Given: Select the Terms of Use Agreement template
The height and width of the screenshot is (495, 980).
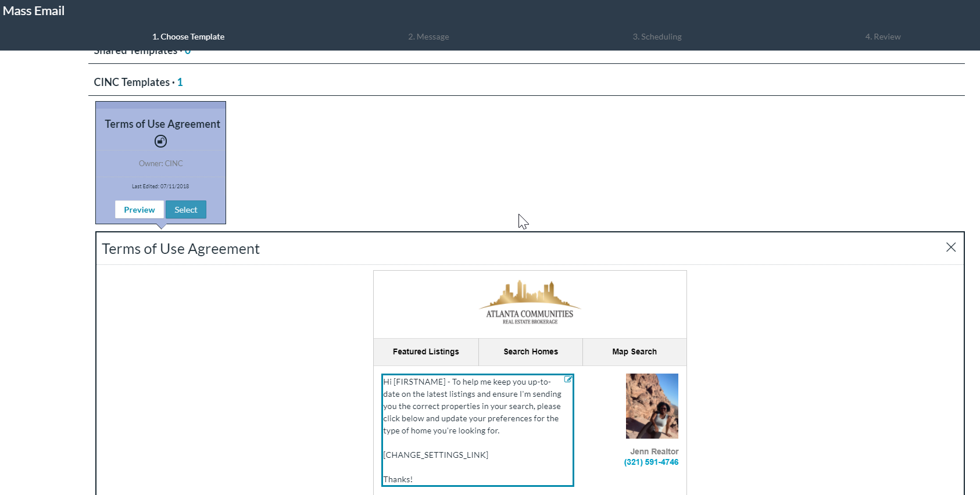Looking at the screenshot, I should click(186, 210).
